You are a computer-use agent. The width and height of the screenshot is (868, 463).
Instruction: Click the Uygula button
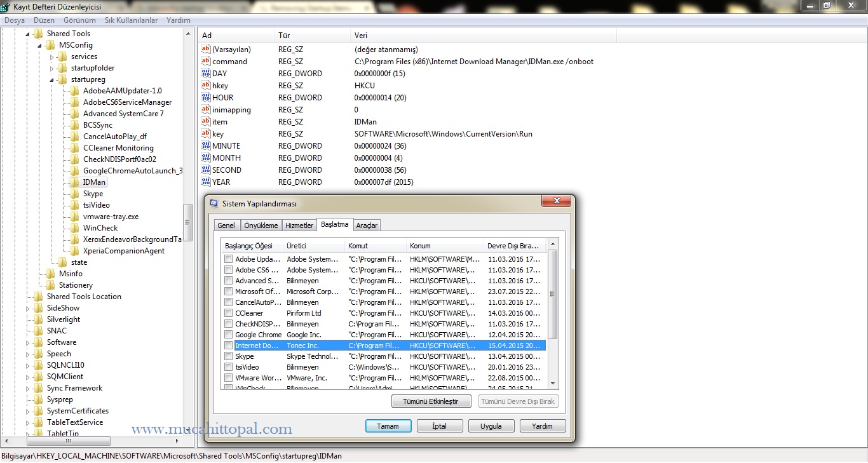[x=491, y=426]
